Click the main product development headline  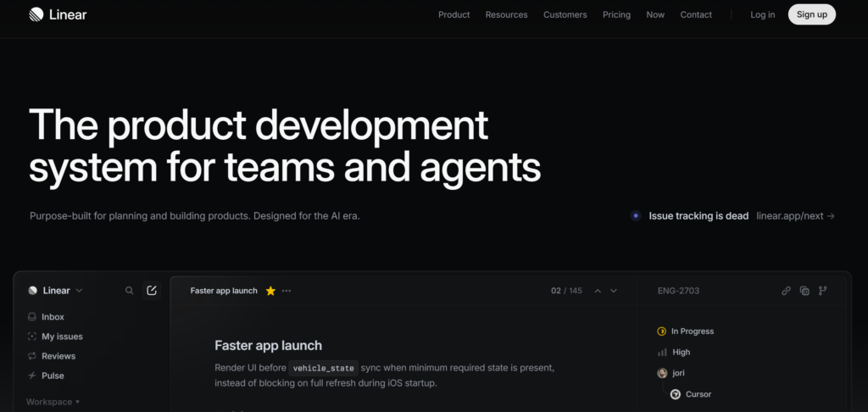pos(285,146)
